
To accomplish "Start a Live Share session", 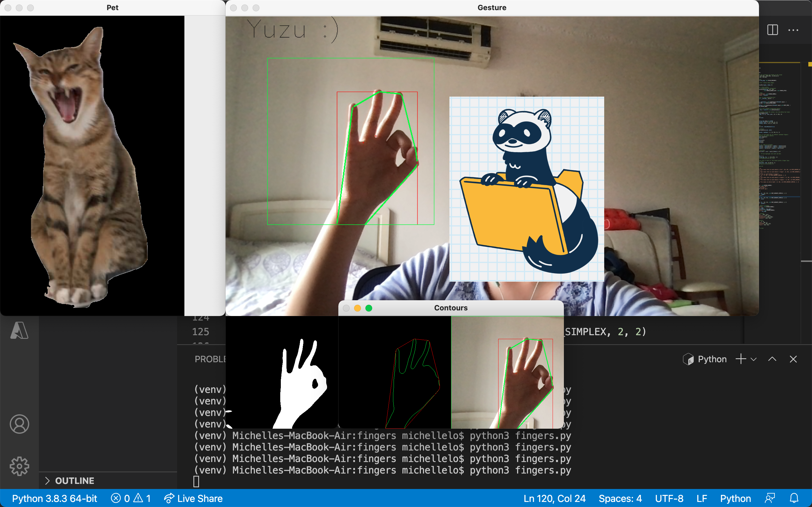I will pos(193,498).
